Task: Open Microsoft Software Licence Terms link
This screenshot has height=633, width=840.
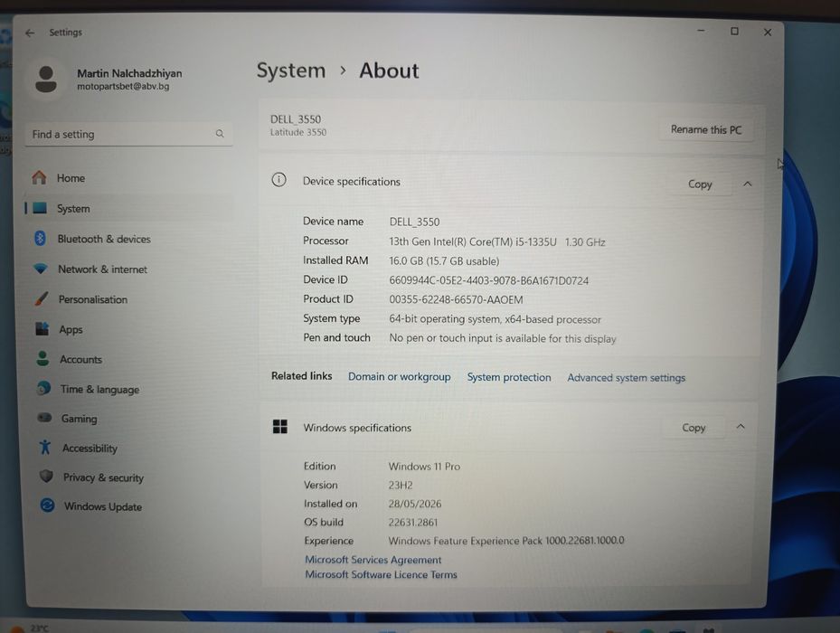Action: 381,574
